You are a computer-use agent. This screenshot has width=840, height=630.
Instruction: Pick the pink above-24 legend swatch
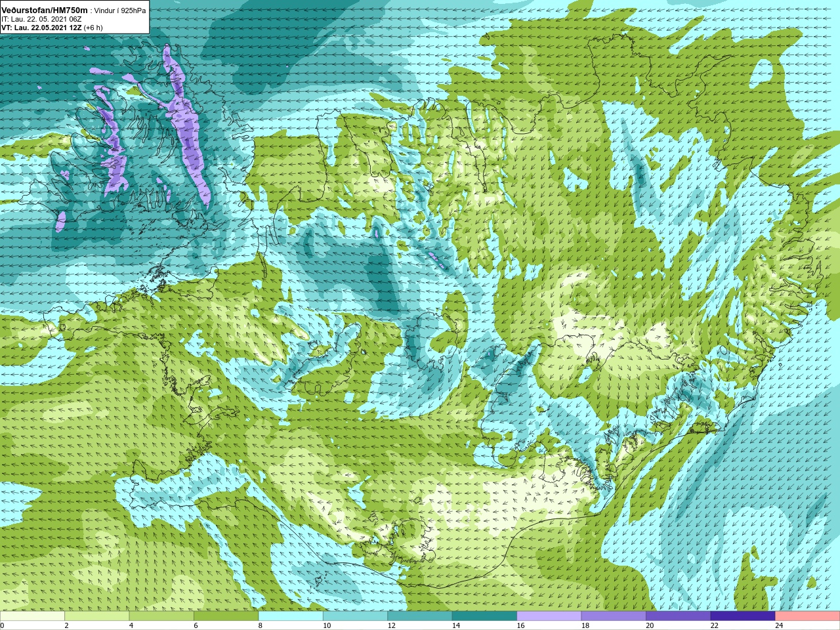click(x=808, y=616)
